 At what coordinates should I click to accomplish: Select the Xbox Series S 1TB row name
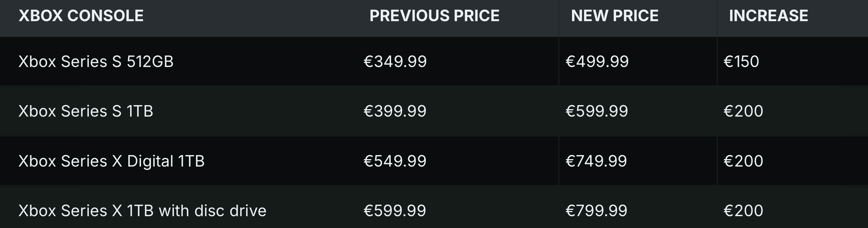85,111
